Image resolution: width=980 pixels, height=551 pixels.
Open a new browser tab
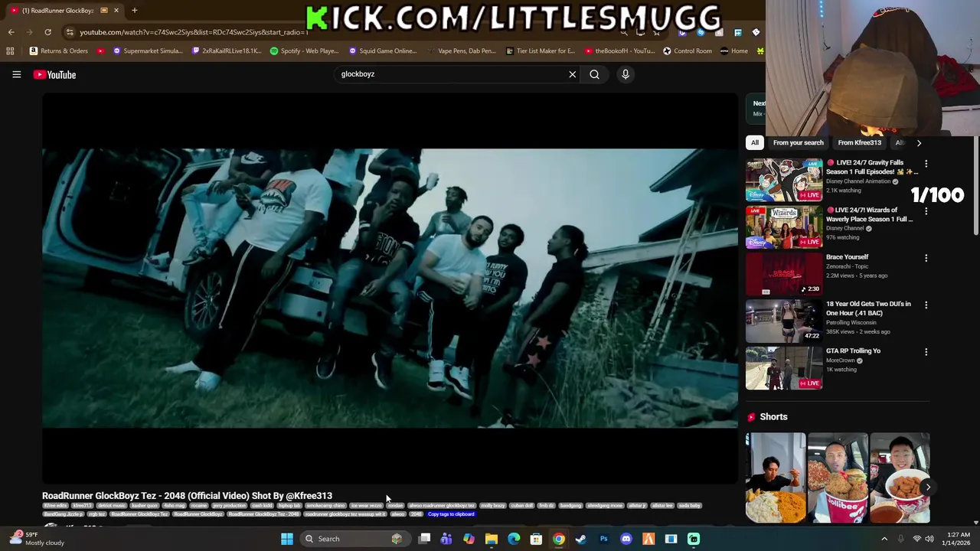(x=134, y=10)
